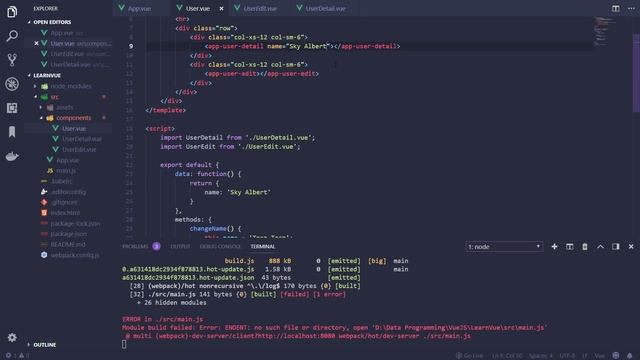Open main.js in the file tree
Image resolution: width=640 pixels, height=360 pixels.
tap(67, 171)
